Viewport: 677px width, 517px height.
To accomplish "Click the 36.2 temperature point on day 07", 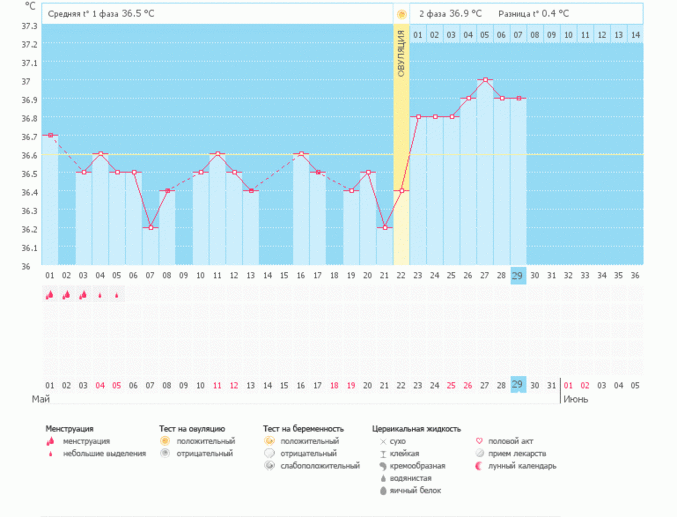I will [150, 228].
